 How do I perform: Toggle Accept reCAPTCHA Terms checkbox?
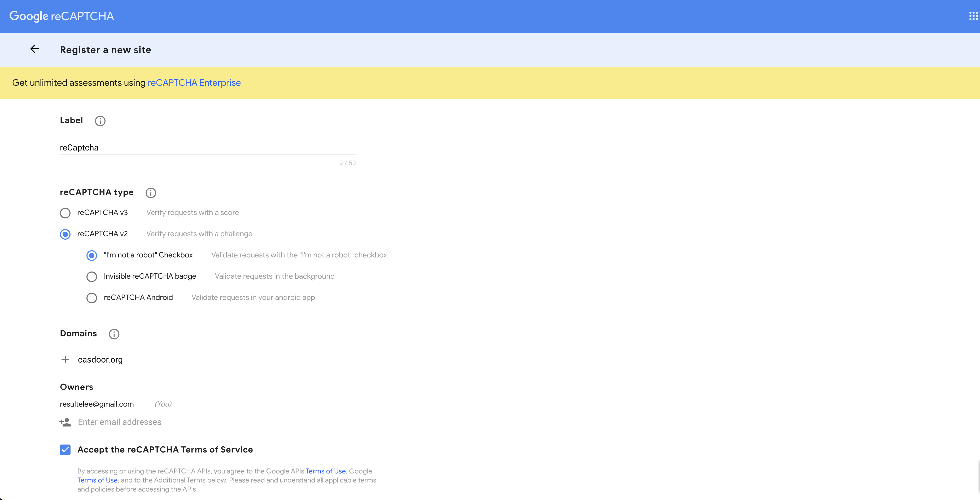click(65, 450)
